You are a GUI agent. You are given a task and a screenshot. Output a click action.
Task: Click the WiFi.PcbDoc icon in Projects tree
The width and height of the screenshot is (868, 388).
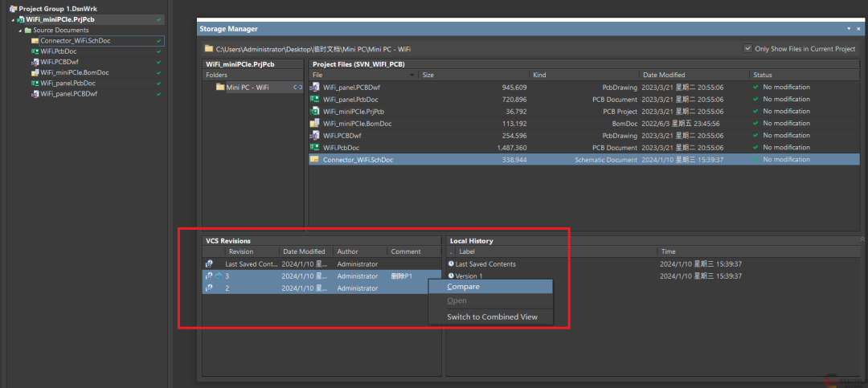[35, 51]
